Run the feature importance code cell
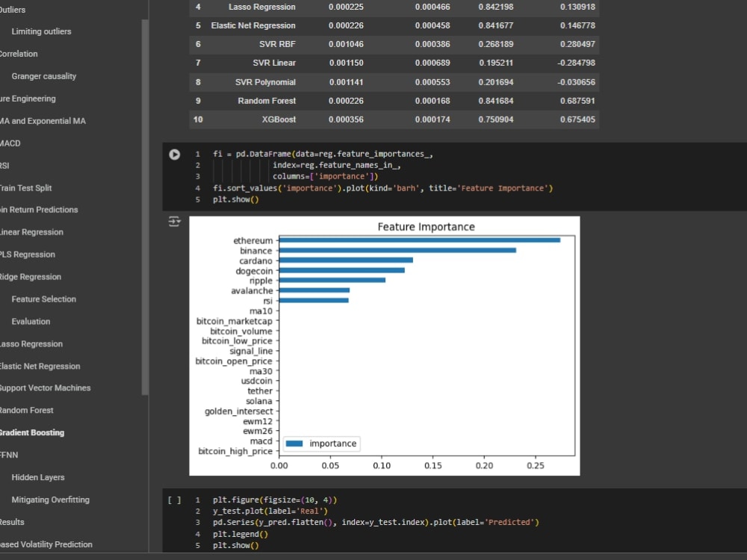Image resolution: width=747 pixels, height=560 pixels. 174,155
